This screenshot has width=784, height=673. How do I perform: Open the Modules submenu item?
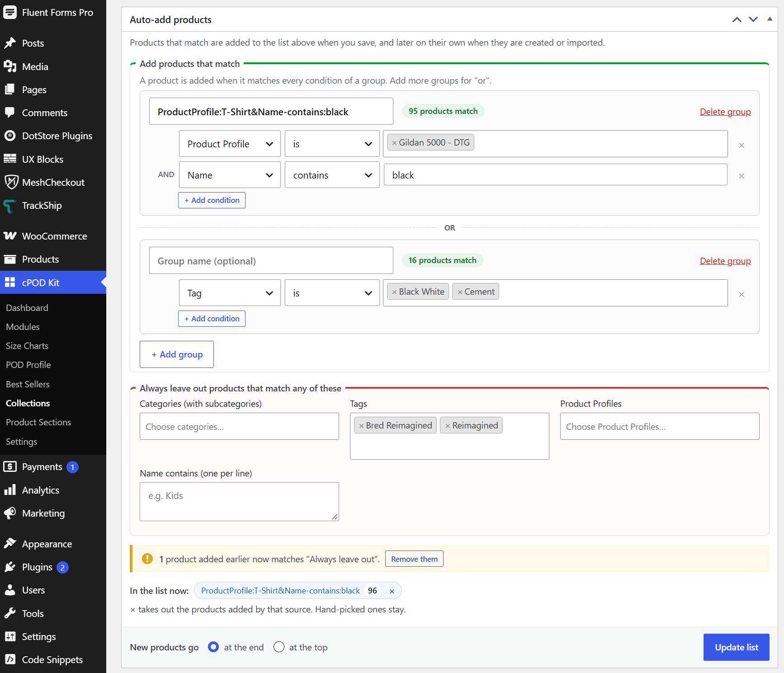coord(23,327)
